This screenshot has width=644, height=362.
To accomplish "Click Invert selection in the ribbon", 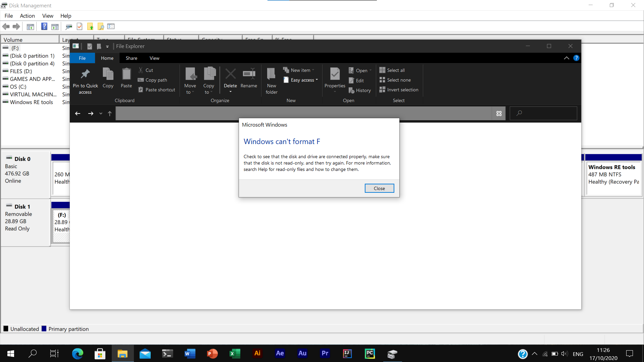I will tap(399, 90).
